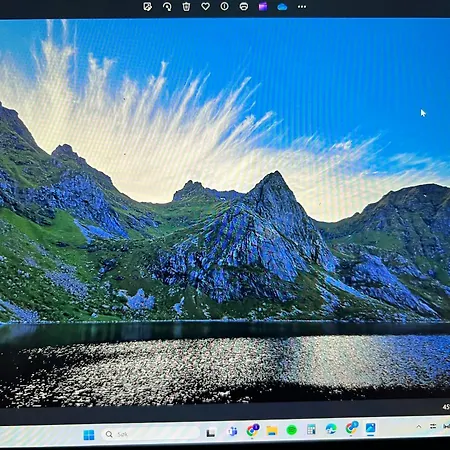Open the Edit image tool
Screen dimensions: 450x450
coord(147,7)
